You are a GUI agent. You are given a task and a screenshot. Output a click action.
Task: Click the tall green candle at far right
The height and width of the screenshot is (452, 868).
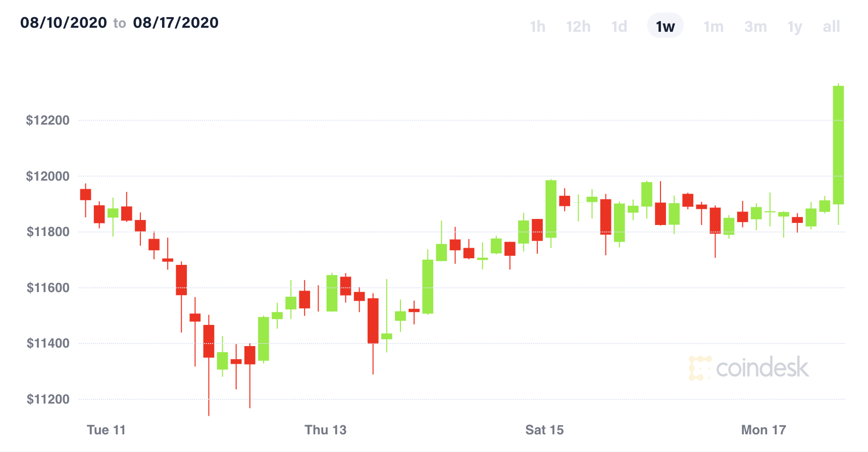(x=838, y=145)
